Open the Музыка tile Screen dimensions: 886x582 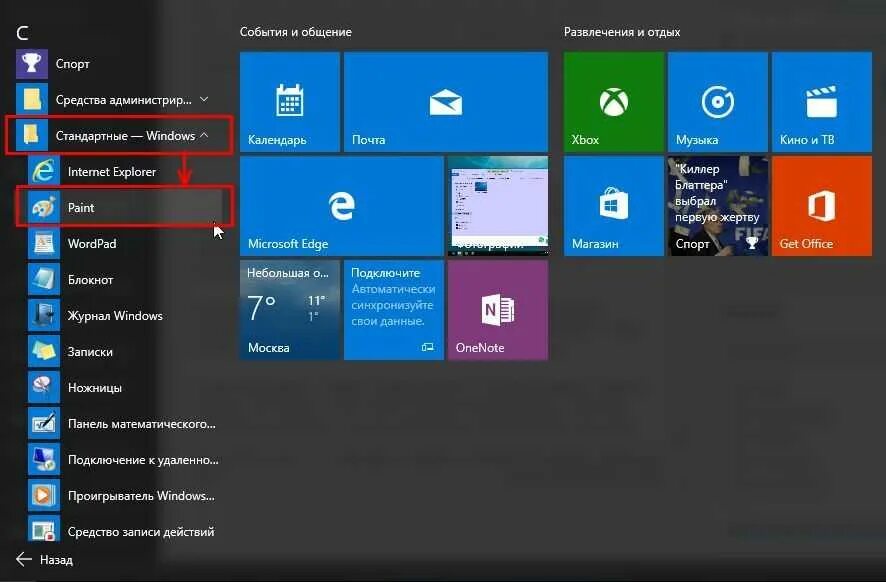(718, 102)
